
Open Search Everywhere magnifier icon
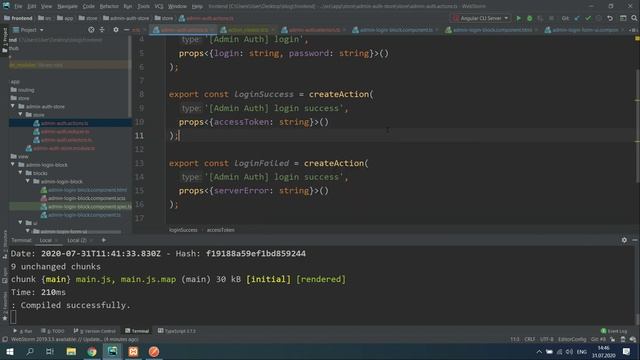click(634, 18)
